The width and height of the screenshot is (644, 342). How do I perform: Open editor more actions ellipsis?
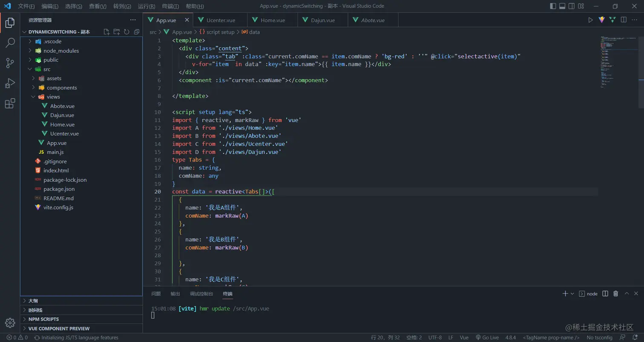point(635,20)
